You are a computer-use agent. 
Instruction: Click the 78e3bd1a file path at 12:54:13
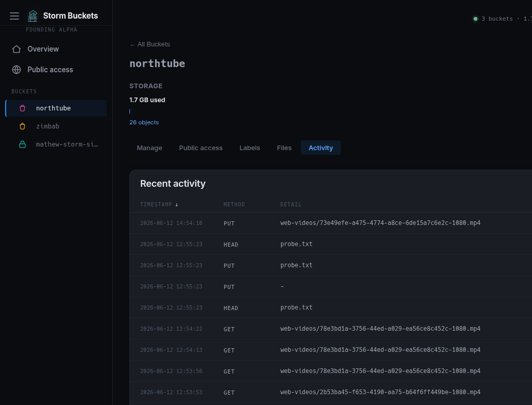pyautogui.click(x=380, y=350)
